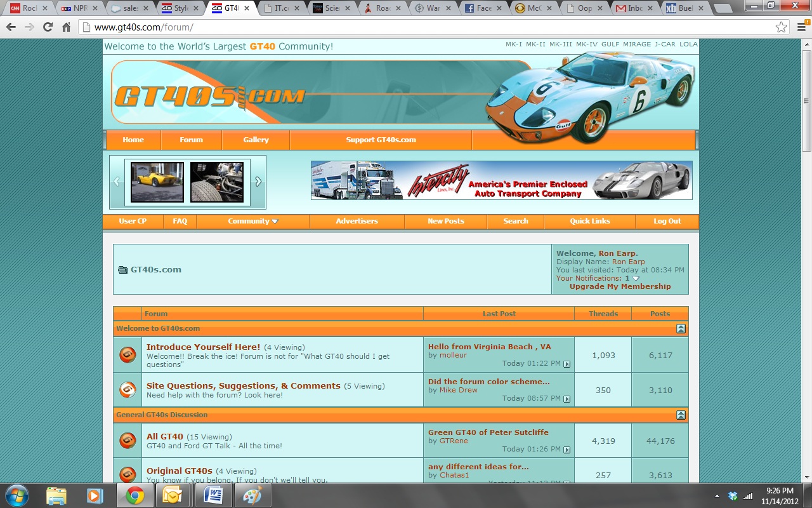The width and height of the screenshot is (812, 508).
Task: Show next gallery thumbnails with right arrow
Action: point(258,181)
